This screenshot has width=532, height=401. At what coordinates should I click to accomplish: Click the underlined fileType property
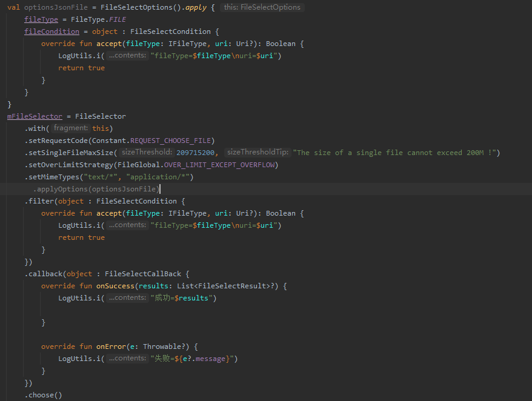tap(41, 19)
